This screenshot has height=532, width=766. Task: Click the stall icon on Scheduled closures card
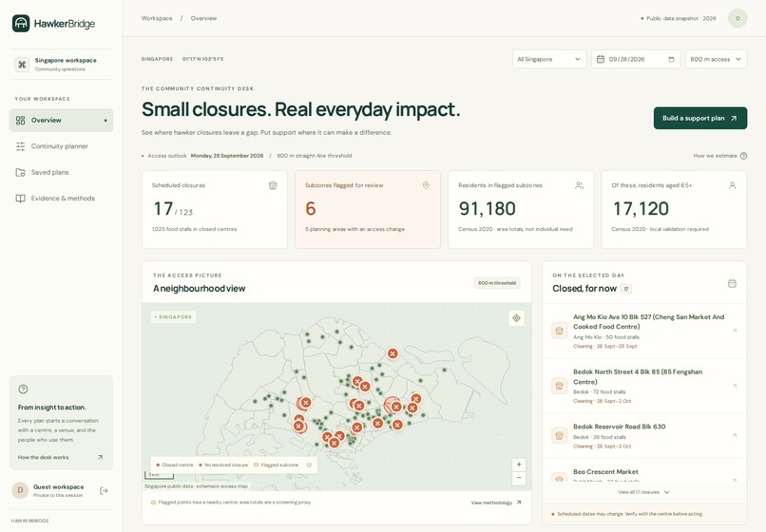pos(273,185)
